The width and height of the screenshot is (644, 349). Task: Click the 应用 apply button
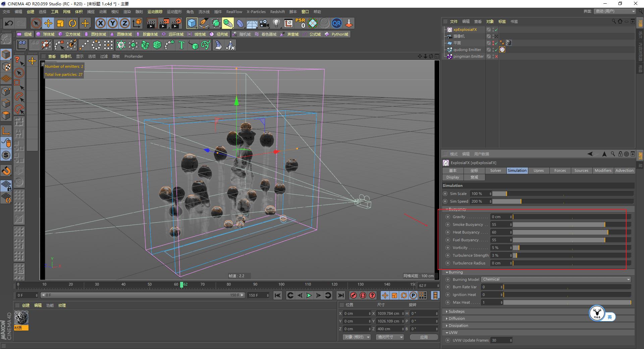click(x=424, y=337)
